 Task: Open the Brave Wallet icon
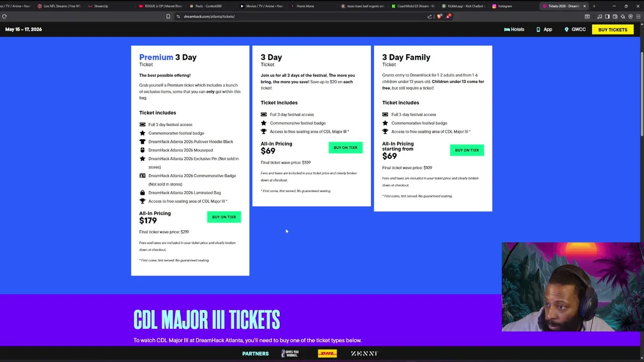[x=615, y=17]
